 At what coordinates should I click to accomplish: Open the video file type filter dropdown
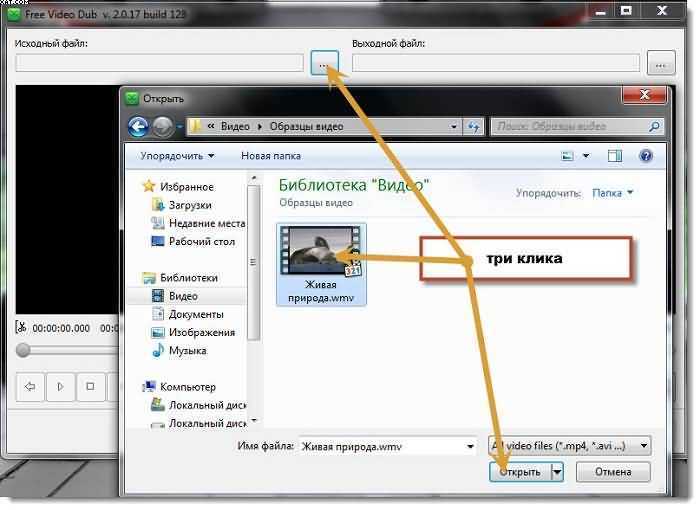pos(569,446)
